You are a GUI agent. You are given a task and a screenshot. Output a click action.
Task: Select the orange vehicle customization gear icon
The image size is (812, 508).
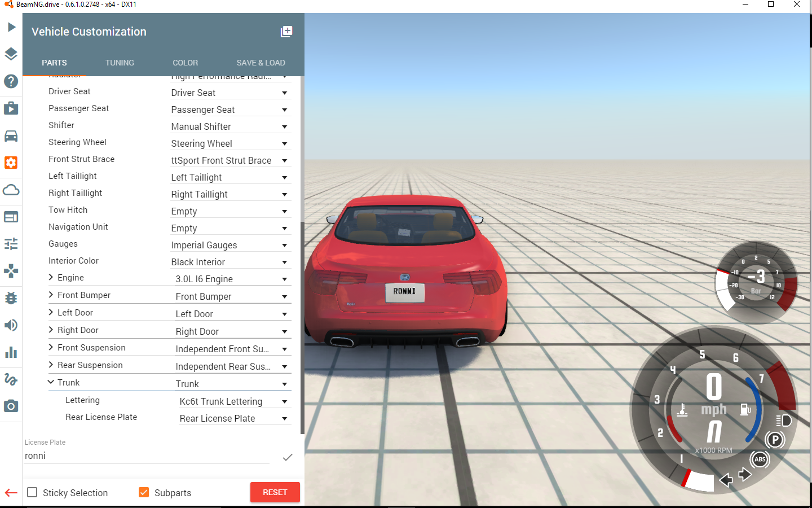click(11, 163)
